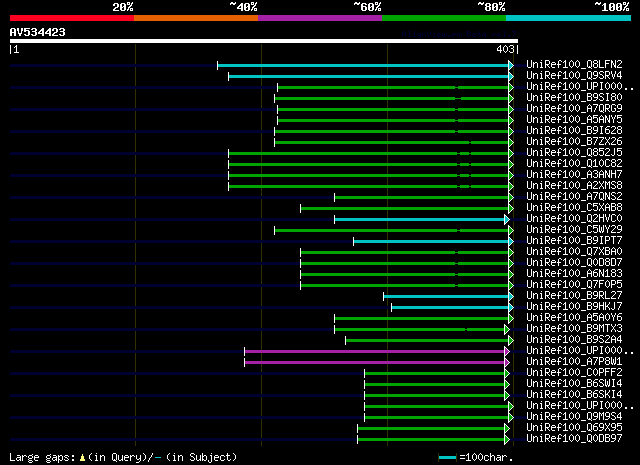The image size is (640, 465).
Task: Select the cyan alignment bar for B9IPT7
Action: [431, 242]
